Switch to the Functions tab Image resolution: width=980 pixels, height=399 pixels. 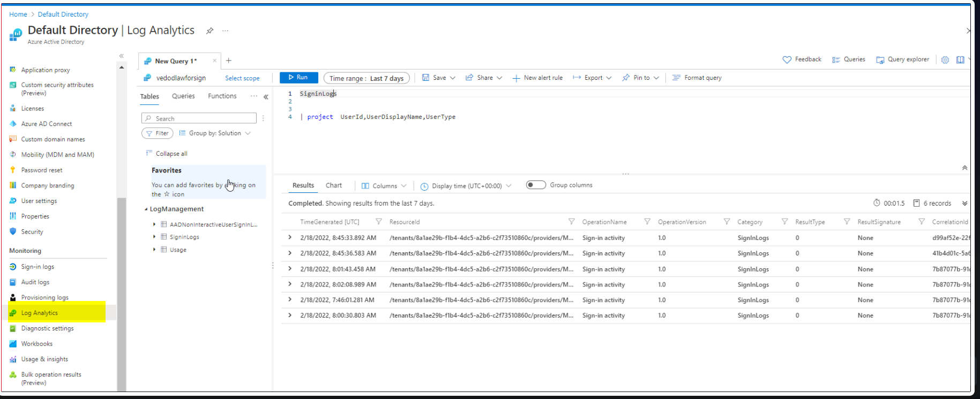pyautogui.click(x=222, y=96)
